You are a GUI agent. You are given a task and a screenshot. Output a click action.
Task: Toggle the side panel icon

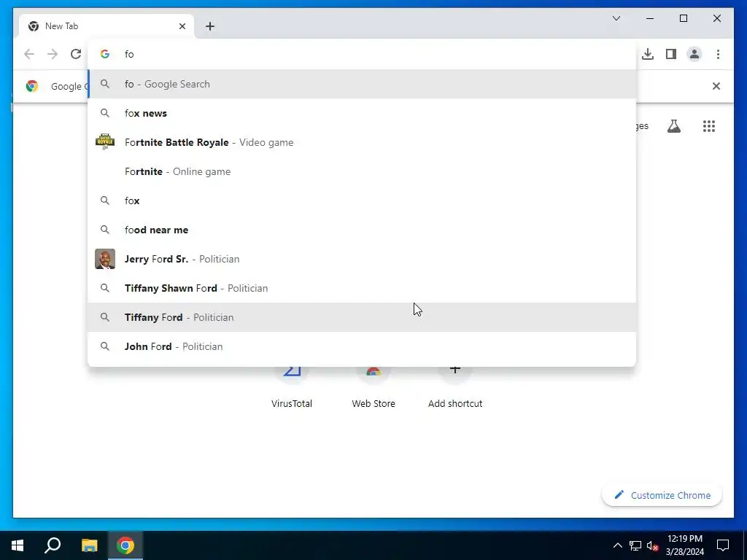(x=671, y=54)
